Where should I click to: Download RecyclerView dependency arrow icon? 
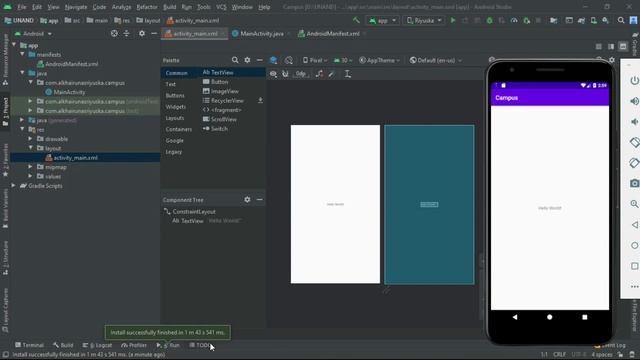pos(260,100)
